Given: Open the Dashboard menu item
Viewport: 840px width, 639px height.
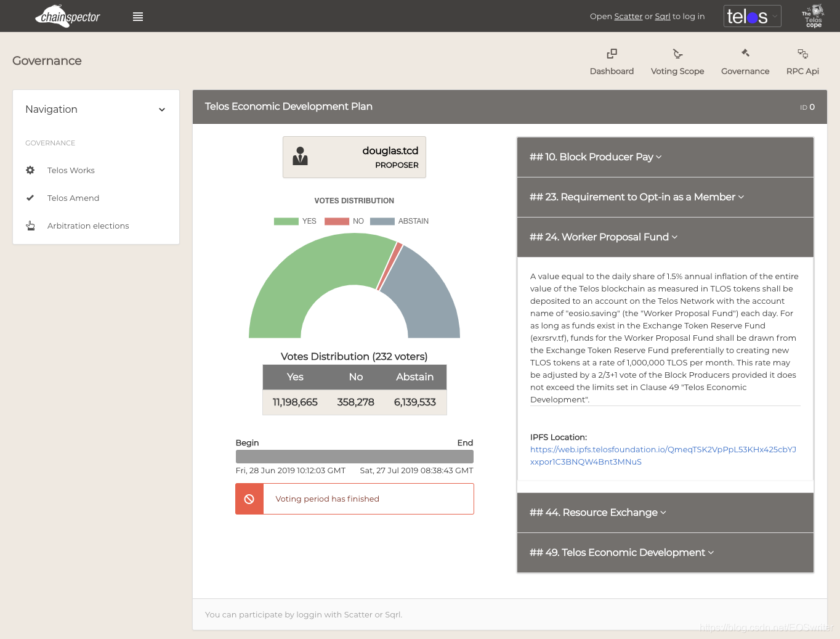Looking at the screenshot, I should (x=612, y=62).
